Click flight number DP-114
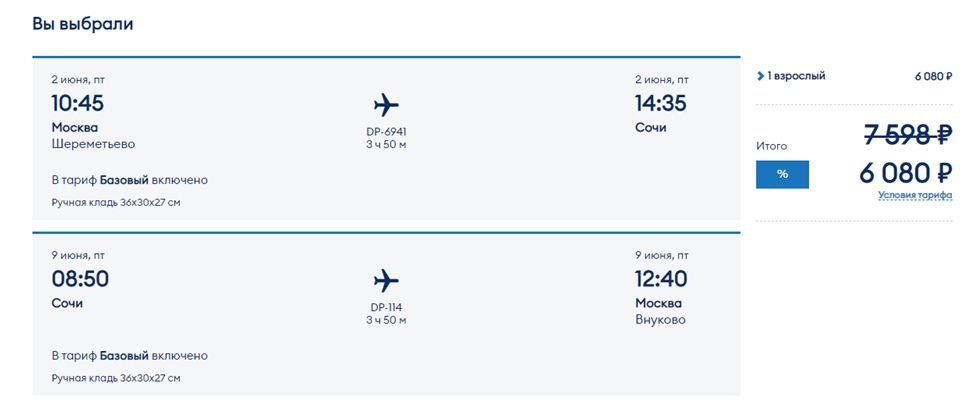 [x=386, y=307]
